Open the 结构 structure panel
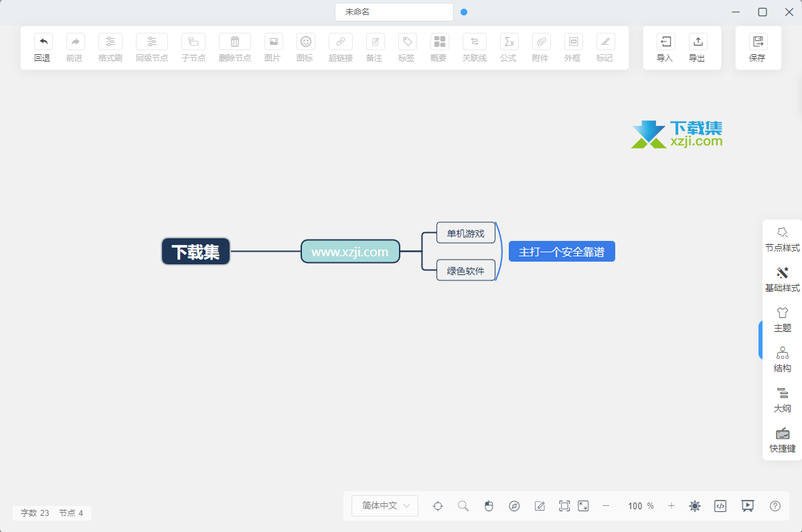 [x=782, y=360]
